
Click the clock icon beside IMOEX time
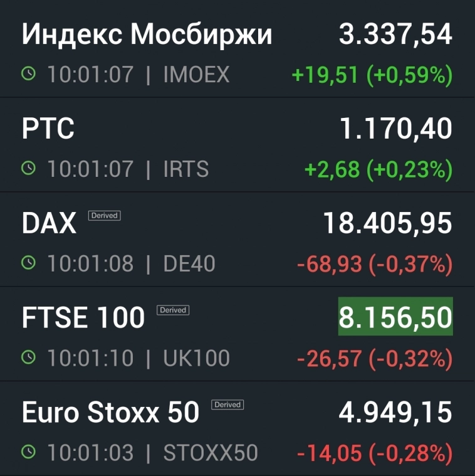click(28, 75)
